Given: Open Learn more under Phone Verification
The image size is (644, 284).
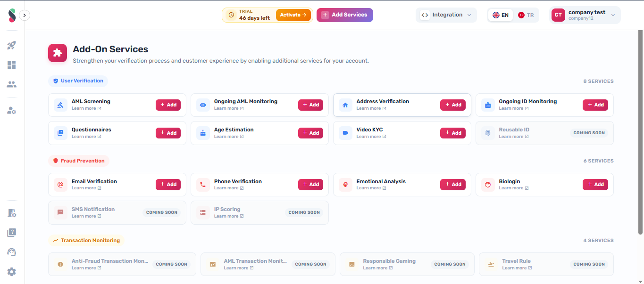Looking at the screenshot, I should click(x=229, y=188).
